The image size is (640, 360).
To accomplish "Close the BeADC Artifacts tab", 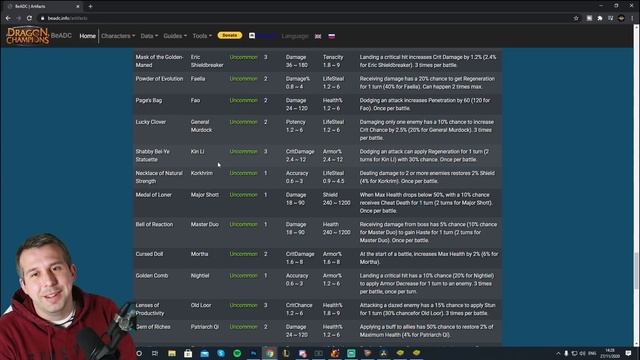I will [x=78, y=6].
